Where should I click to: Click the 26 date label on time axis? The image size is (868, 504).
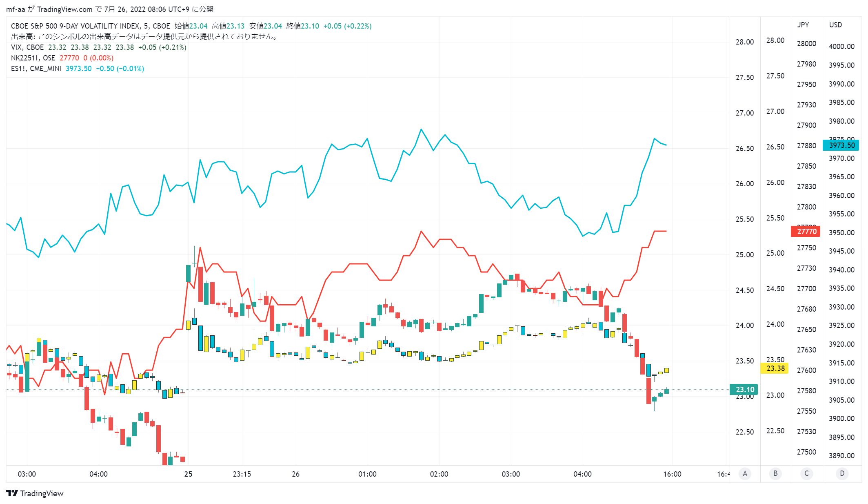coord(296,474)
